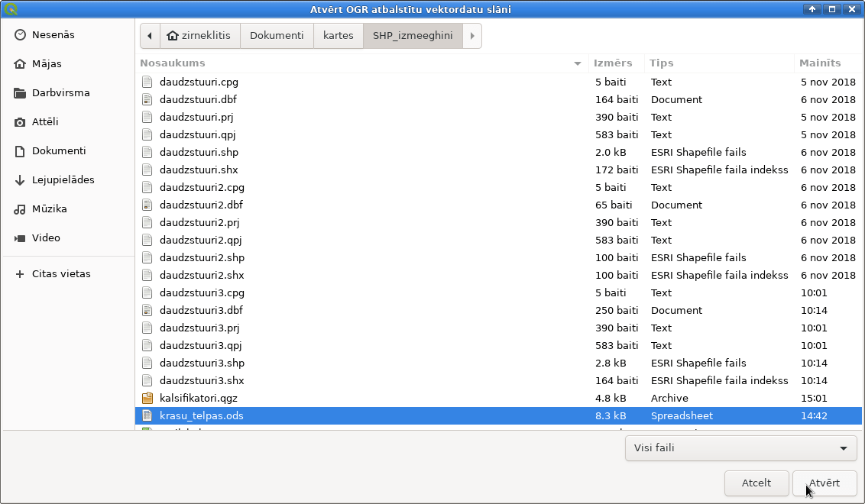This screenshot has width=865, height=504.
Task: Select file daudzstuuri3.shx
Action: click(x=498, y=381)
